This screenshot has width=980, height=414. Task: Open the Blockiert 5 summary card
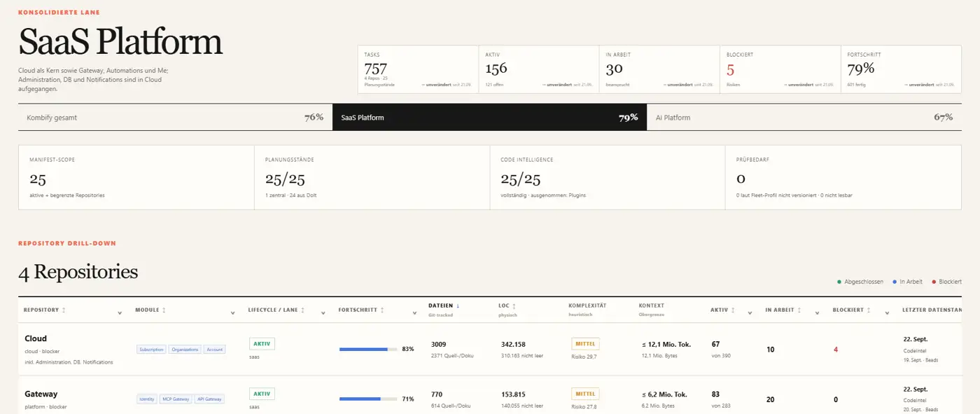[x=780, y=69]
